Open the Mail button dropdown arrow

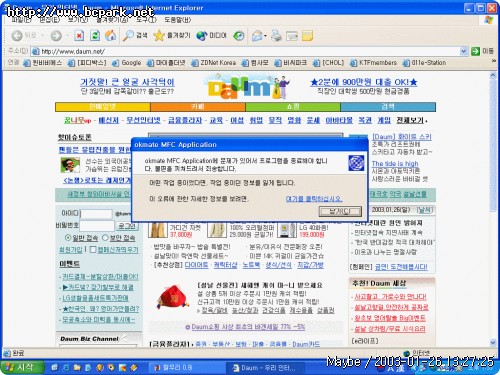(x=265, y=36)
